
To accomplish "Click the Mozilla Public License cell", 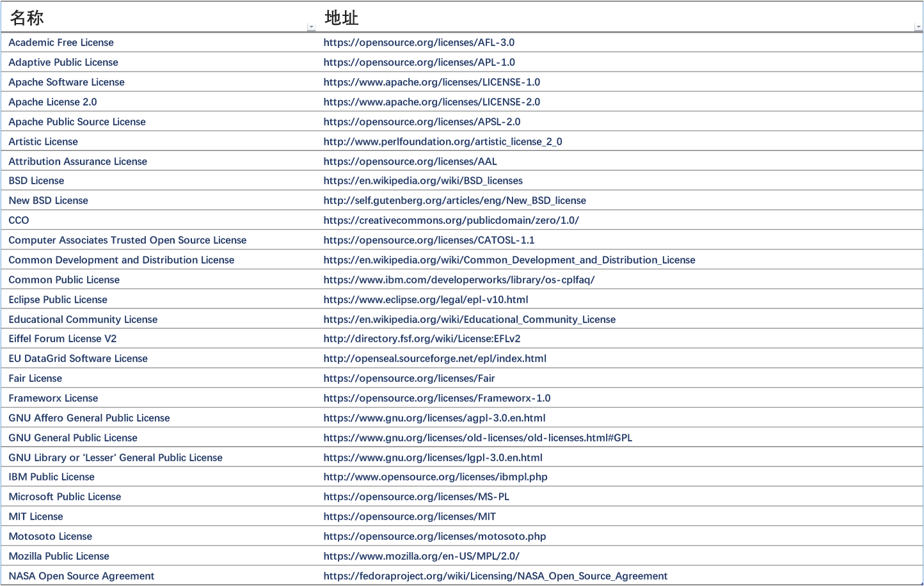I will point(59,556).
